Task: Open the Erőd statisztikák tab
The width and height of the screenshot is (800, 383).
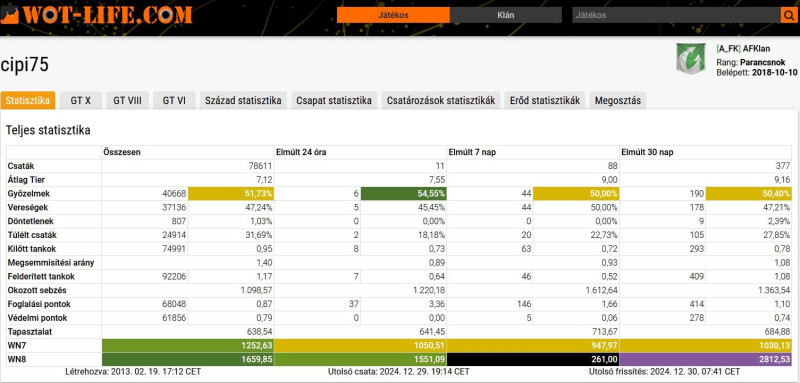Action: (x=545, y=100)
